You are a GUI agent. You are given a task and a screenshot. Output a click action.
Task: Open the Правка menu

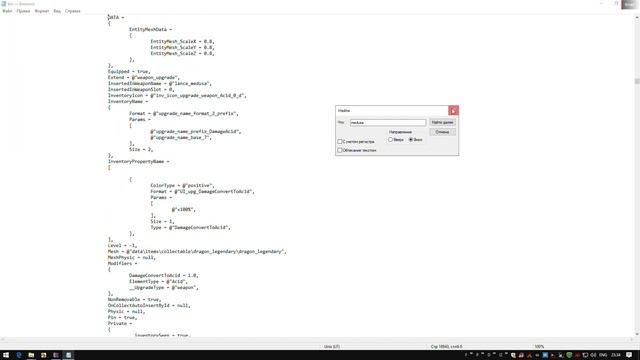pyautogui.click(x=23, y=11)
